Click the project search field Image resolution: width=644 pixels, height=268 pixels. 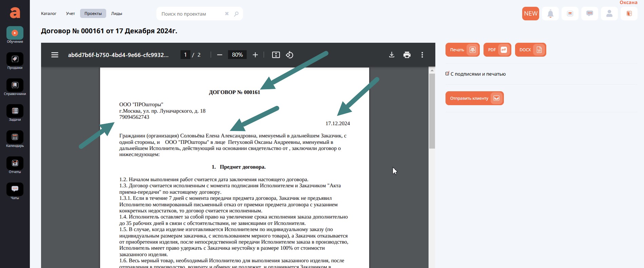191,14
